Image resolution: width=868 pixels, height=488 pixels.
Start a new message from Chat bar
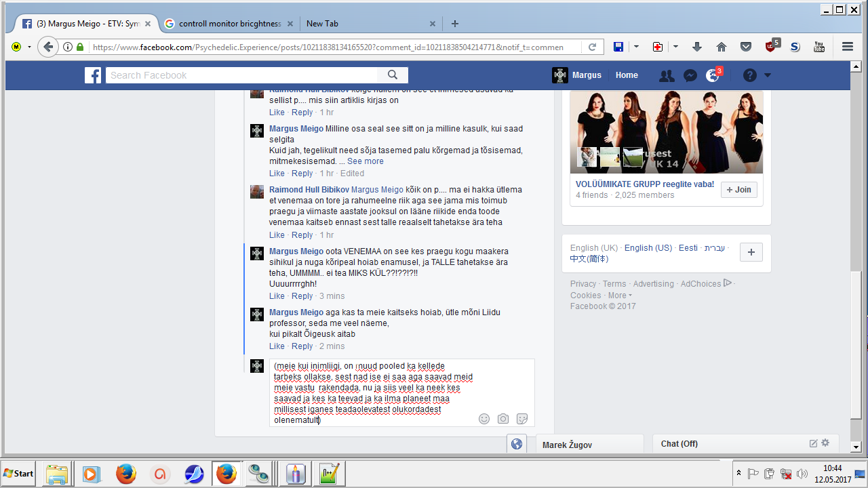tap(814, 443)
